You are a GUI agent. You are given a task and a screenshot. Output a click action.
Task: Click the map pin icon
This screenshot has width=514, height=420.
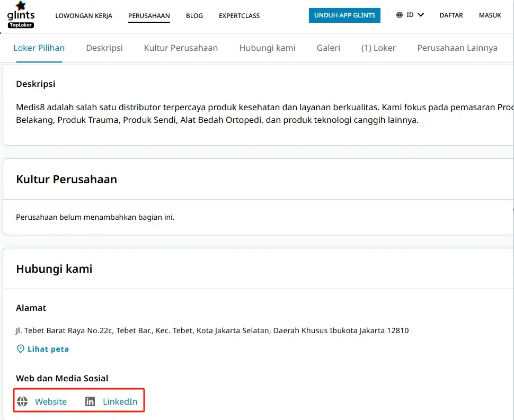pos(21,349)
